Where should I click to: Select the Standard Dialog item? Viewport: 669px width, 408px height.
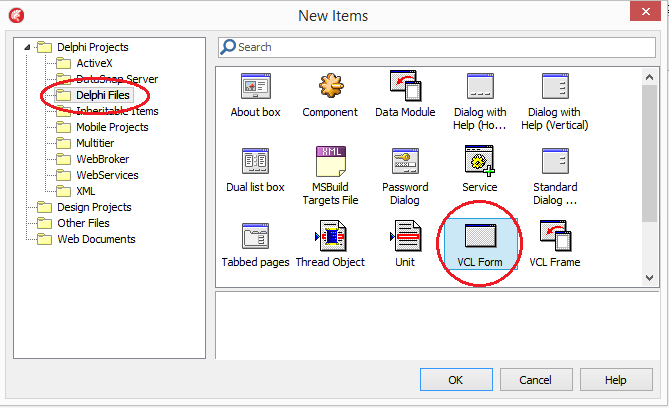click(x=555, y=176)
